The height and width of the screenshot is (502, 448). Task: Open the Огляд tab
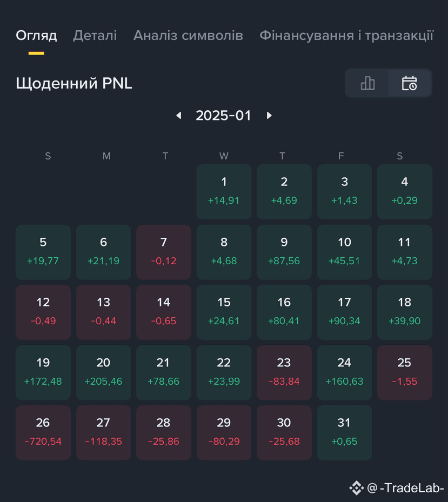click(x=36, y=36)
